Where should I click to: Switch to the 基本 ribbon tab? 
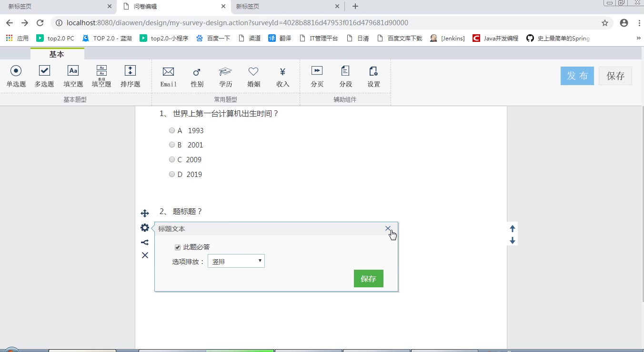57,54
